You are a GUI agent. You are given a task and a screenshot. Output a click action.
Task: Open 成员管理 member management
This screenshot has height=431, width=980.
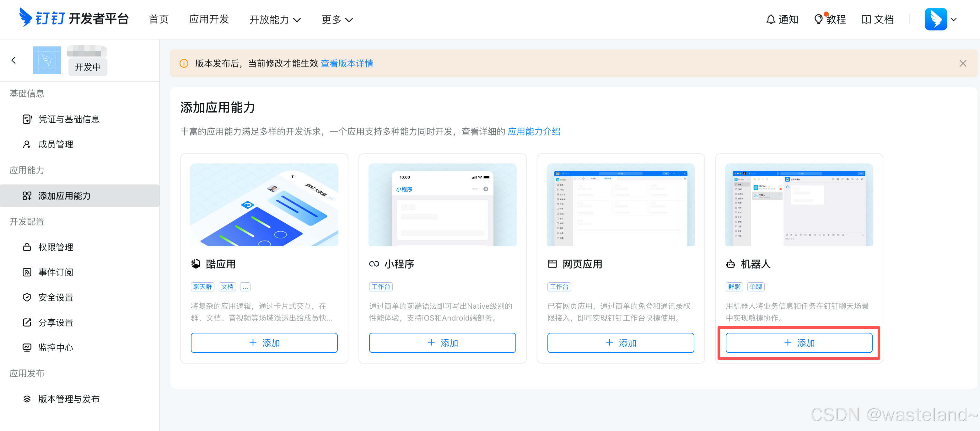[56, 144]
